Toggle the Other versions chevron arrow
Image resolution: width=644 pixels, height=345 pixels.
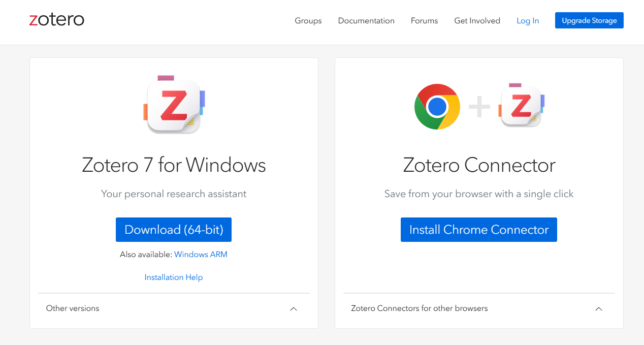[x=294, y=309]
